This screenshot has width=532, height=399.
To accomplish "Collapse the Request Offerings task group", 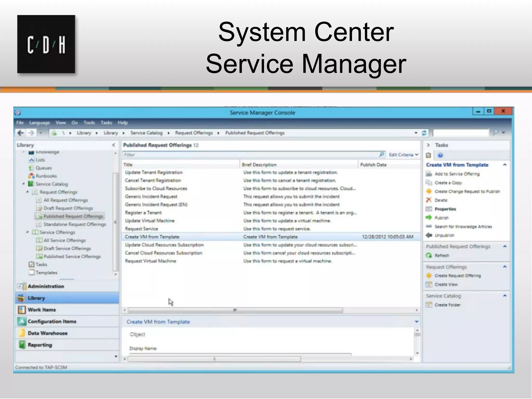I will click(x=505, y=267).
